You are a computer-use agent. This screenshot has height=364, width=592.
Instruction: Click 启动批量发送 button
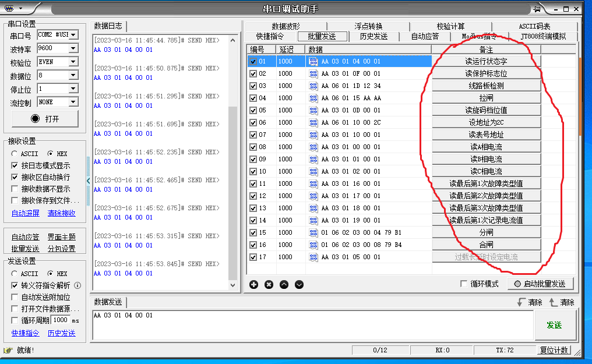click(540, 284)
